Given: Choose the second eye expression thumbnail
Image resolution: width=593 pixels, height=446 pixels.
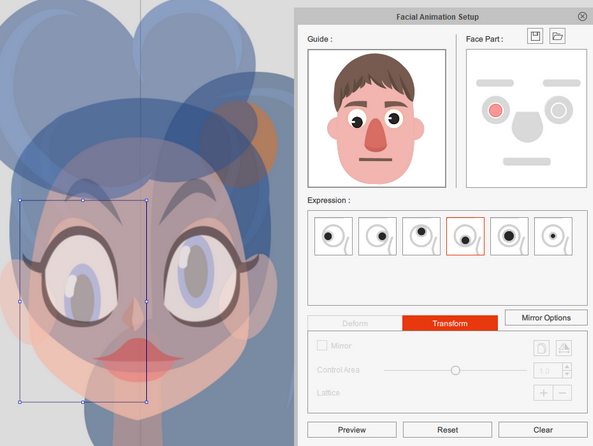Looking at the screenshot, I should click(x=377, y=236).
